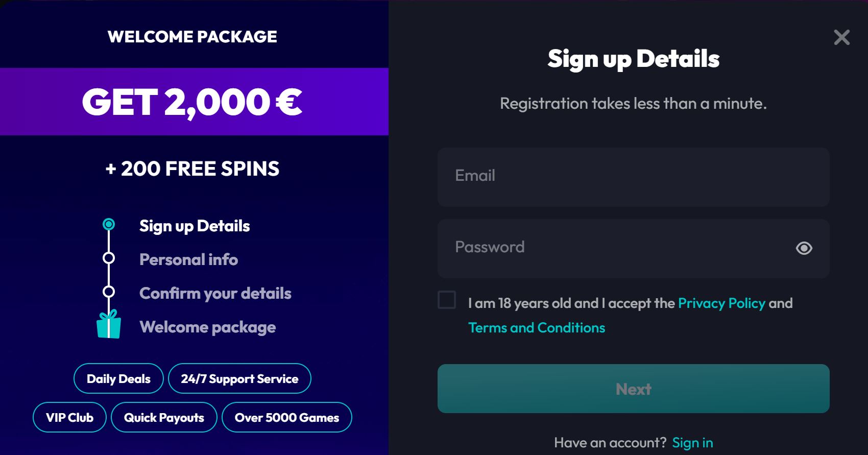Image resolution: width=868 pixels, height=455 pixels.
Task: Click the Quick Payouts pill
Action: click(x=164, y=417)
